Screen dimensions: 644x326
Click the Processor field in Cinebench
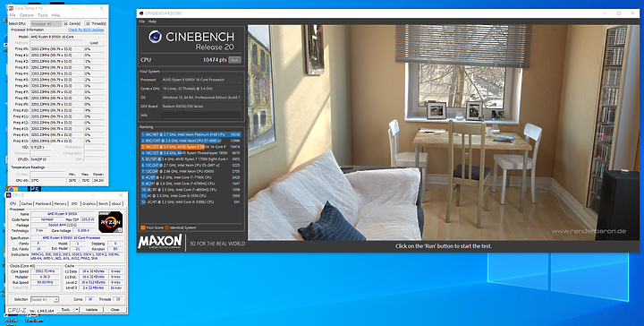(x=201, y=80)
